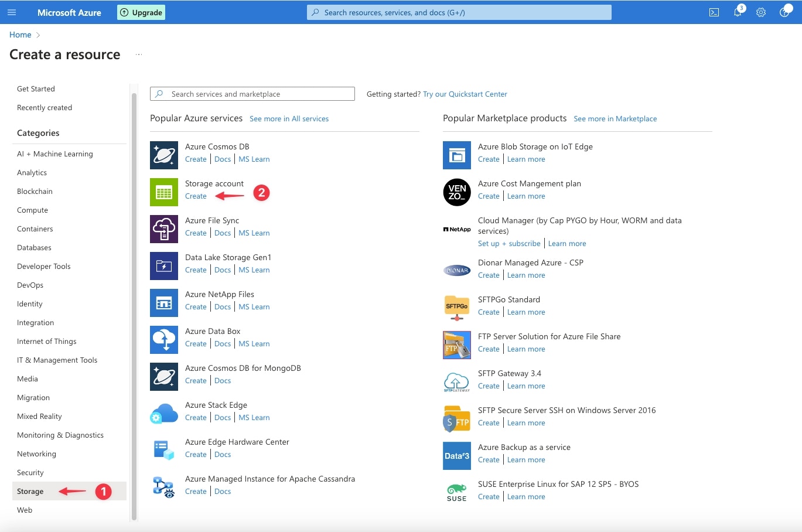Viewport: 802px width, 532px height.
Task: Click the Azure Stack Edge icon
Action: click(x=164, y=414)
